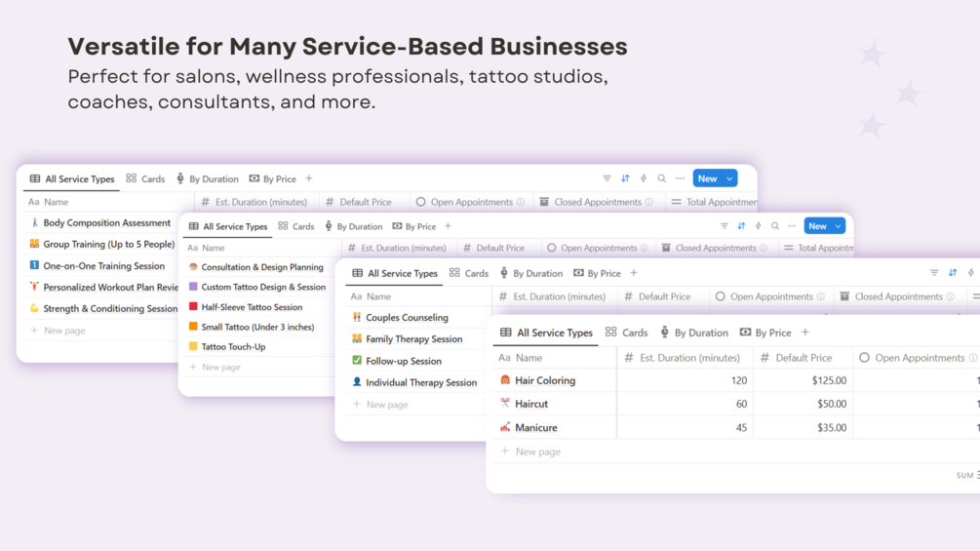Switch to the Cards tab in the fitness window
The image size is (980, 551).
[x=145, y=178]
